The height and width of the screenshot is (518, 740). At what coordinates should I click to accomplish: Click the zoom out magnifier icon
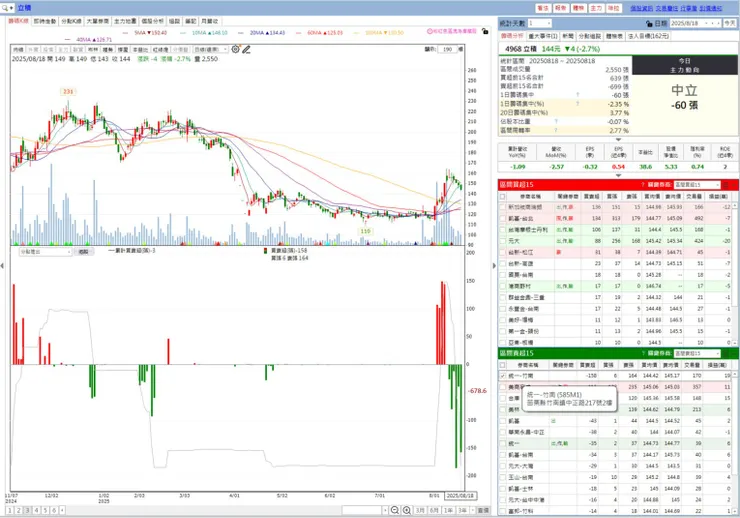point(395,510)
